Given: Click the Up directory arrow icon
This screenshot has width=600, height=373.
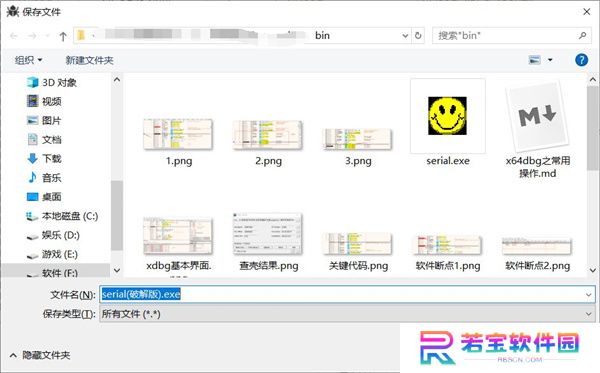Looking at the screenshot, I should [63, 36].
